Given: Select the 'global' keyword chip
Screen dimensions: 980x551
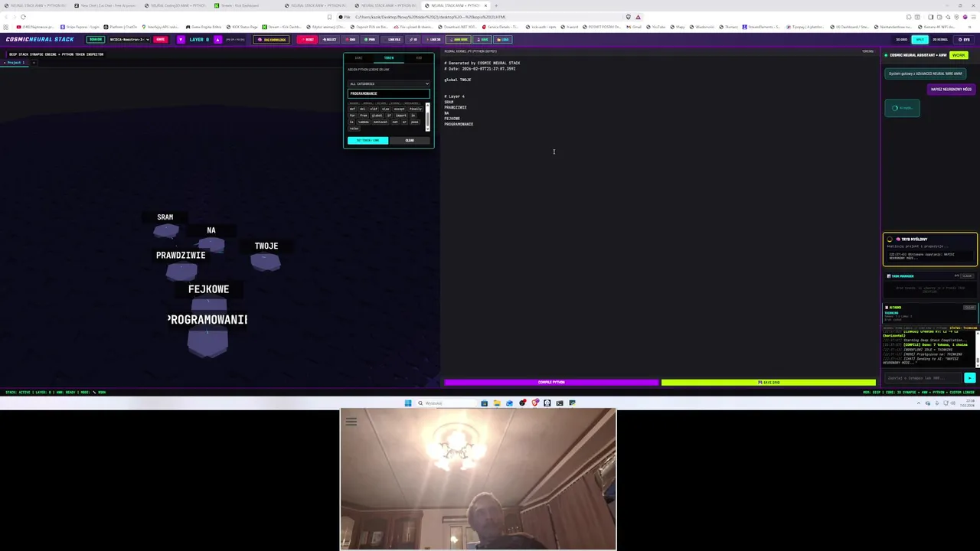Looking at the screenshot, I should click(x=377, y=116).
